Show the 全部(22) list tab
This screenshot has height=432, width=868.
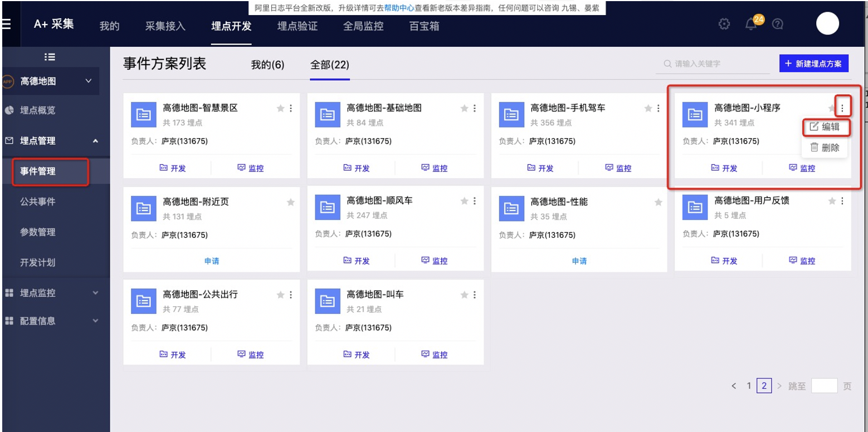coord(330,65)
